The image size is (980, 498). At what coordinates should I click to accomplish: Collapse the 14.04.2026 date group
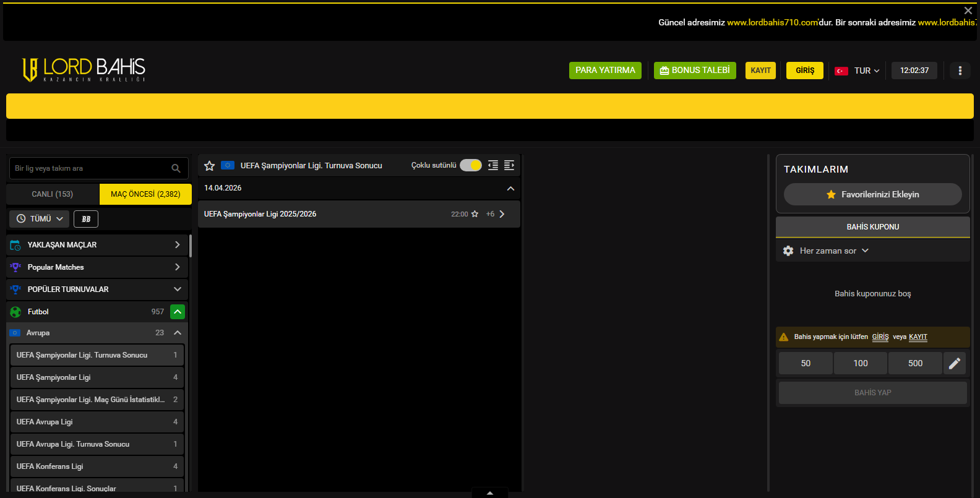click(510, 189)
